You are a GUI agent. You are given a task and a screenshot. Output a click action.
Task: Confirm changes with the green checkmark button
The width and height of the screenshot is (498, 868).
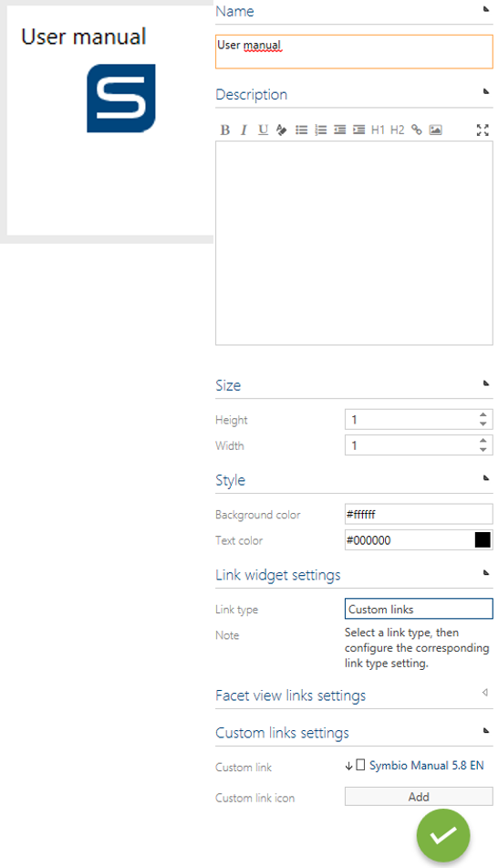coord(443,835)
